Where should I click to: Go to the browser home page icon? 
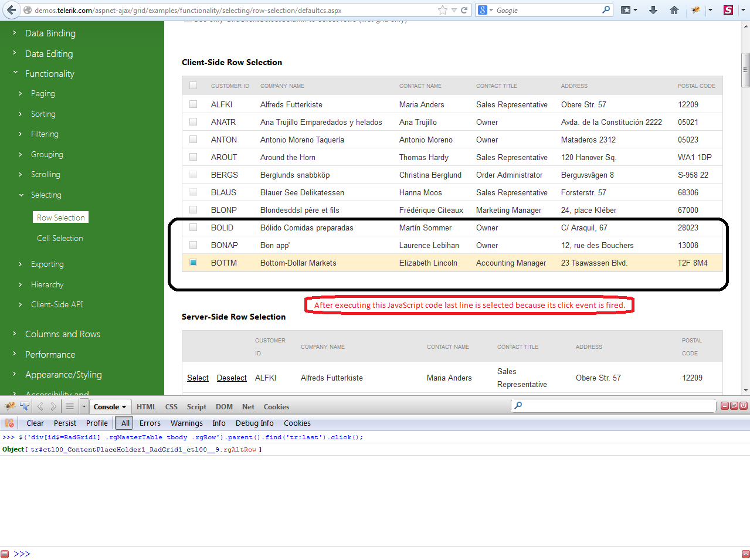[674, 10]
